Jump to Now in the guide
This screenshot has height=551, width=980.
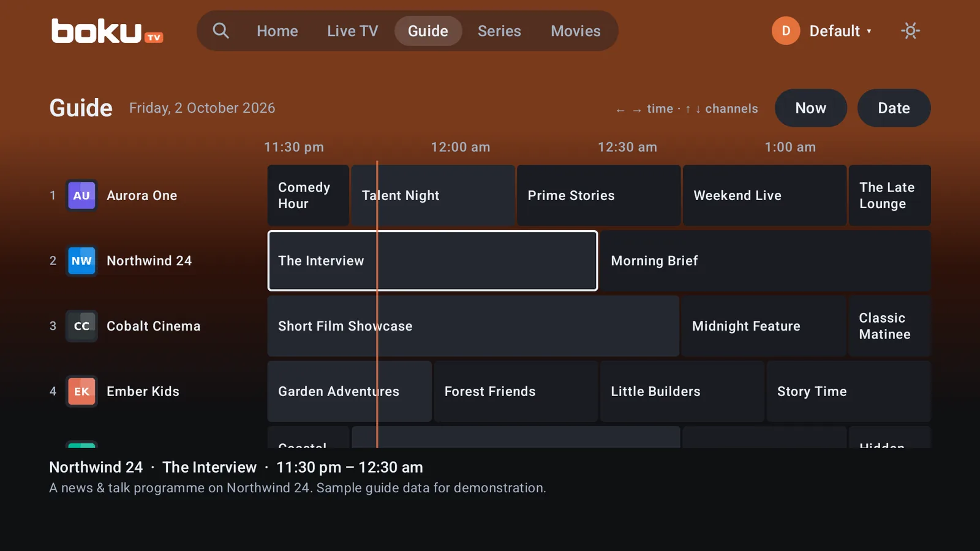tap(811, 108)
